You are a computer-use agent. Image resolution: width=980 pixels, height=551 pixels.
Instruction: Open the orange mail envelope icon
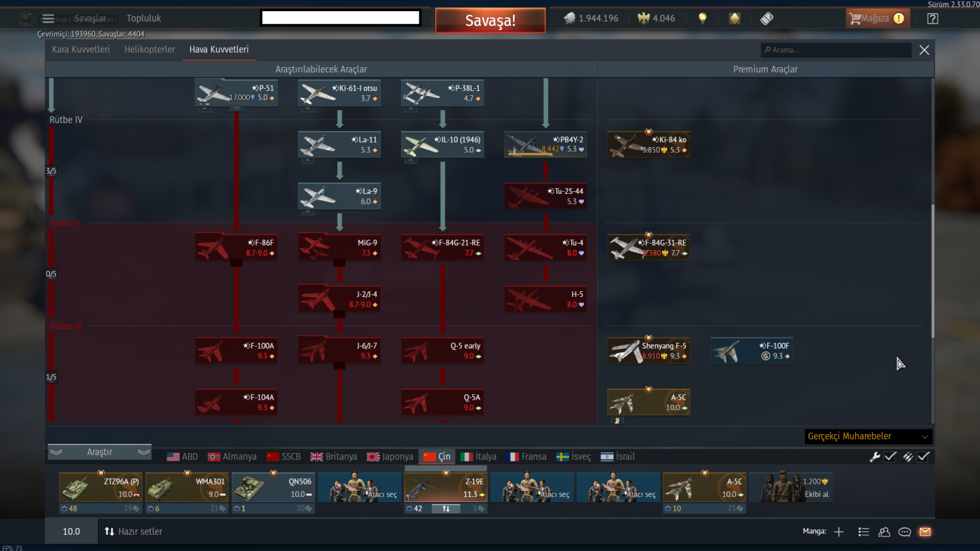pos(925,532)
